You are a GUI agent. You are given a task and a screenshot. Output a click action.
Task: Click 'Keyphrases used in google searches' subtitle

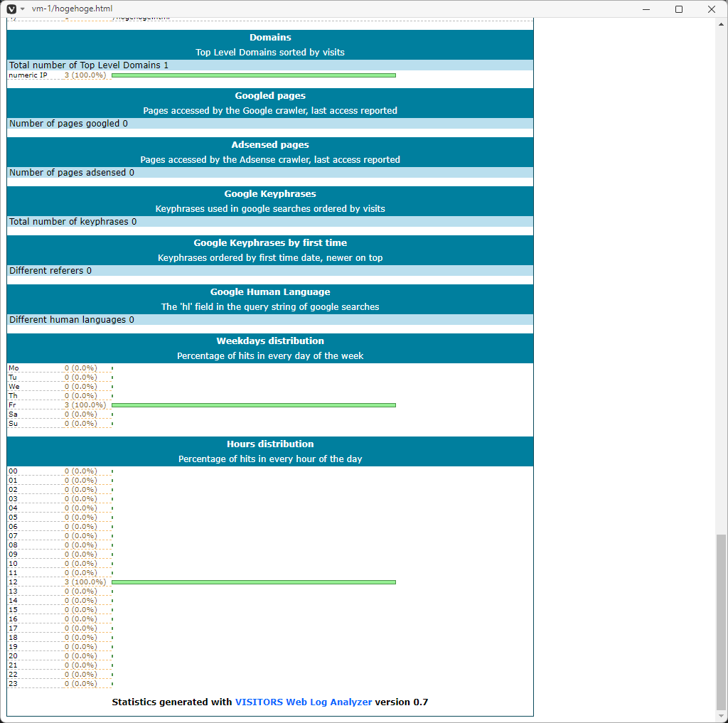270,208
